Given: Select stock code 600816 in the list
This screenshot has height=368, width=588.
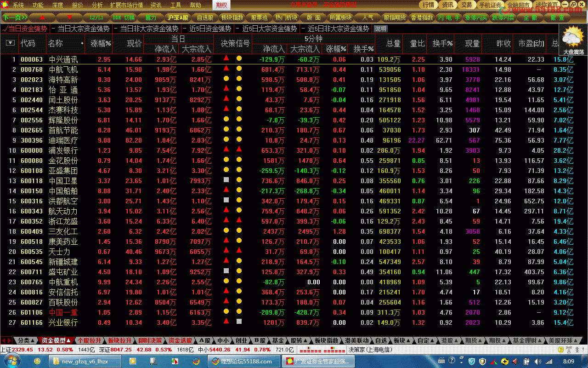Looking at the screenshot, I should [x=32, y=292].
